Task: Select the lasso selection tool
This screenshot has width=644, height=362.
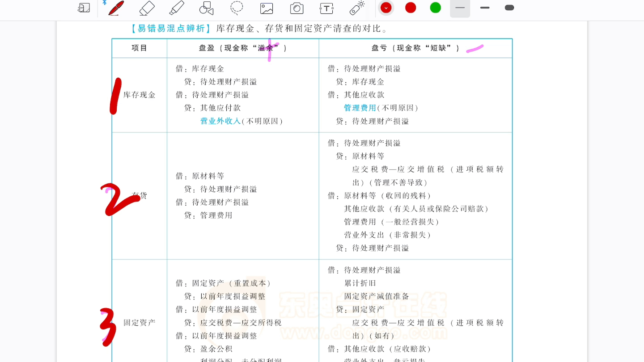Action: (237, 8)
